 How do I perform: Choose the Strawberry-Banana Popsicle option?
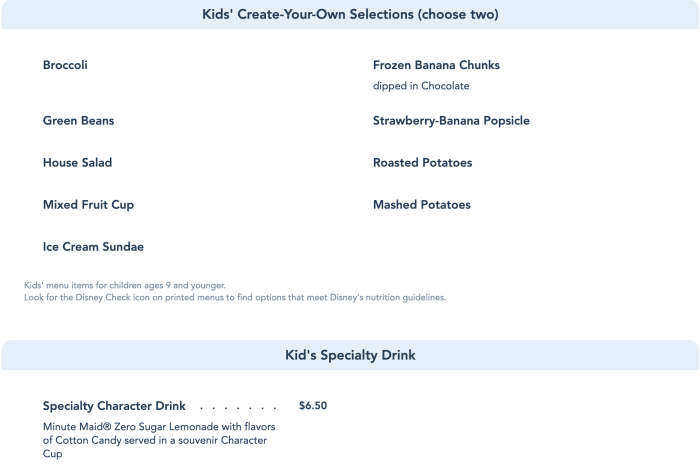(x=451, y=121)
